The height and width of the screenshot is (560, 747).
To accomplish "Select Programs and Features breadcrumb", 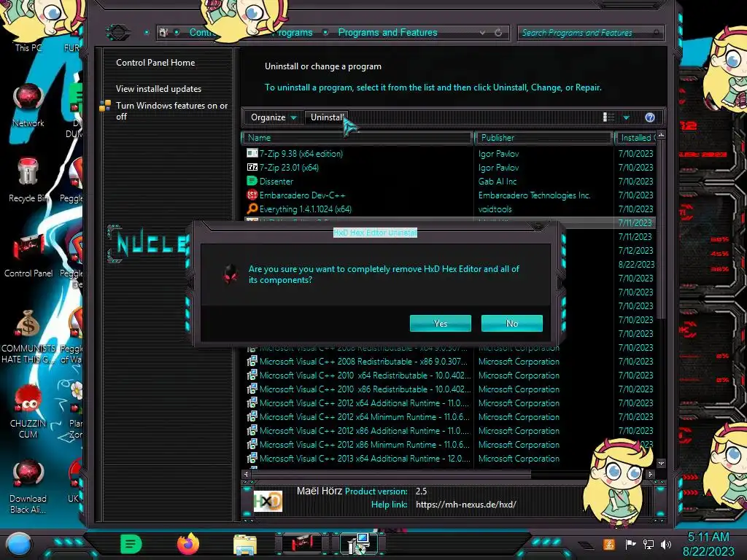I will tap(387, 32).
